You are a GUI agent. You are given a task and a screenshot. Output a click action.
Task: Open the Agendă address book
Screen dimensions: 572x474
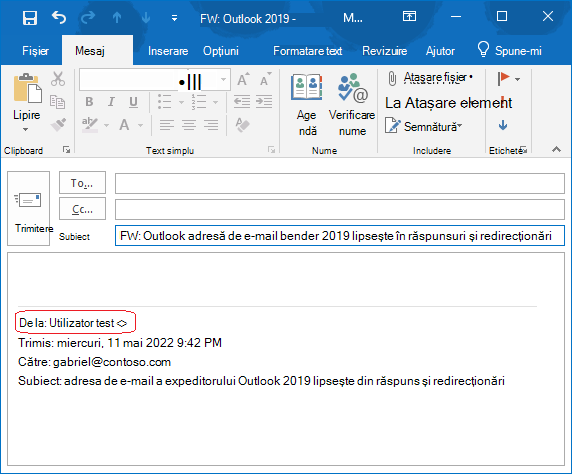click(x=307, y=105)
